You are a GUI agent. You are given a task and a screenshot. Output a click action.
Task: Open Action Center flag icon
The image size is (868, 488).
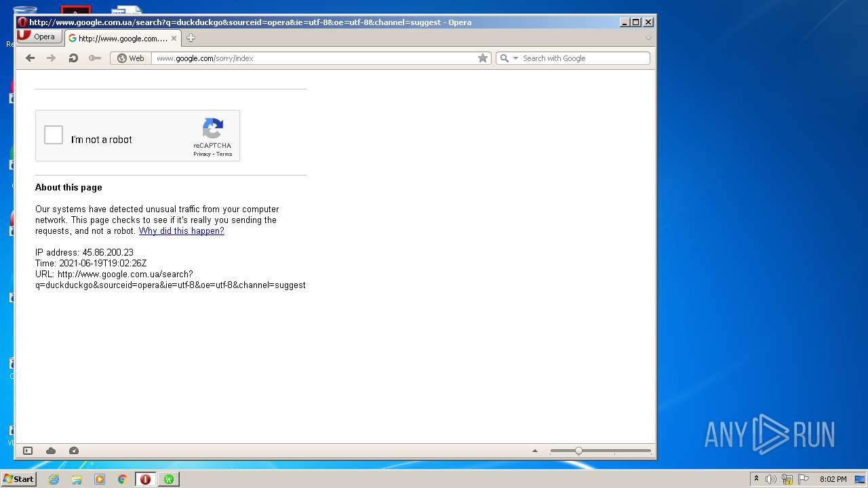click(x=804, y=479)
